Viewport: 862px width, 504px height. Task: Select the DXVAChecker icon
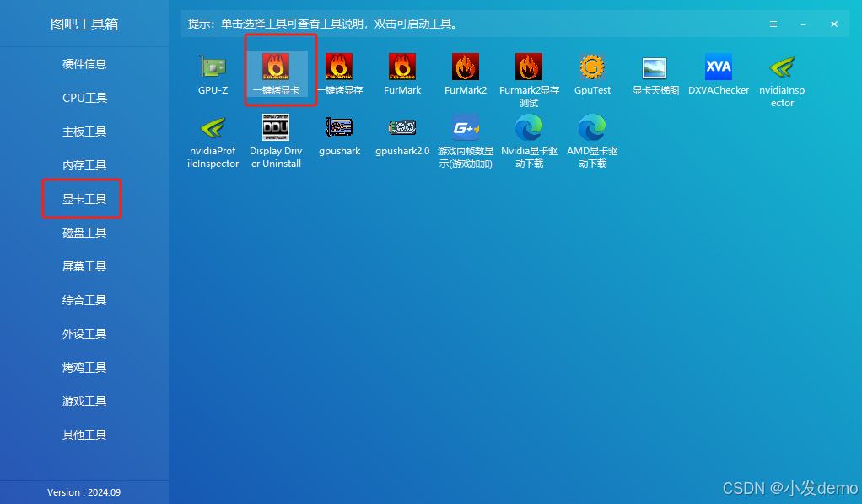719,67
